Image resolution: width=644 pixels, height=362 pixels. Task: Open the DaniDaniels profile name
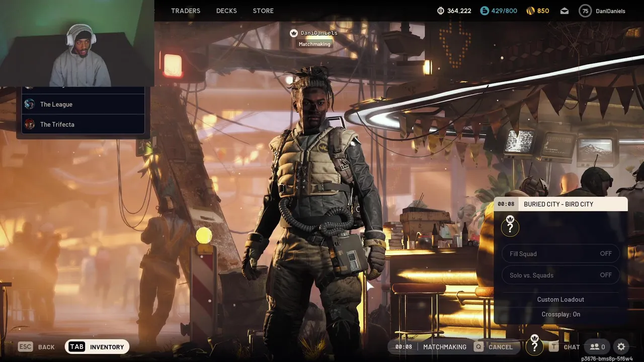(610, 11)
